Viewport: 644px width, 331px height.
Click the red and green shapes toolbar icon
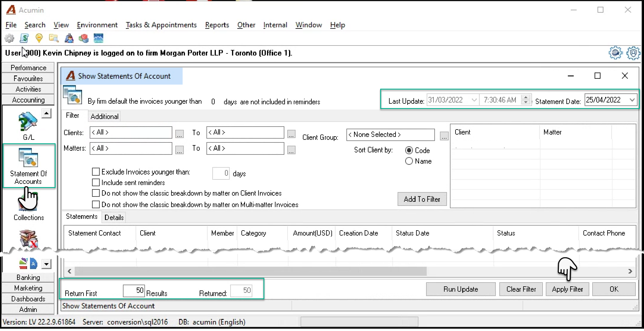click(x=84, y=38)
